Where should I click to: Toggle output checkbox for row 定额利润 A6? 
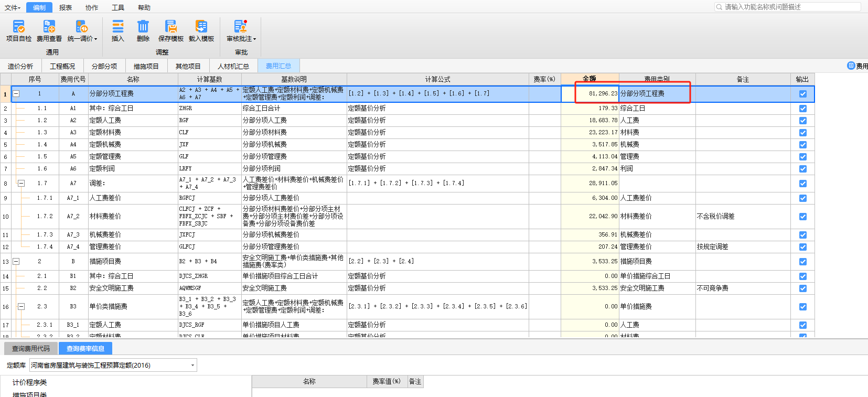802,169
